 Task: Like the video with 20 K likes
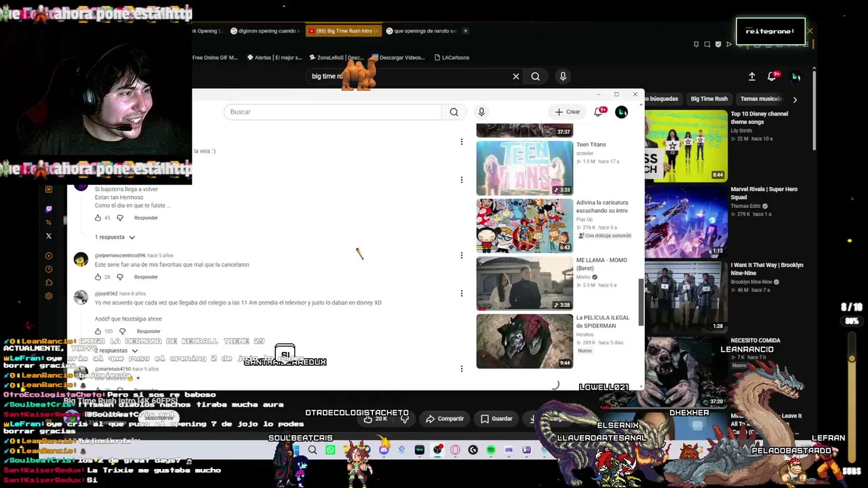point(375,419)
